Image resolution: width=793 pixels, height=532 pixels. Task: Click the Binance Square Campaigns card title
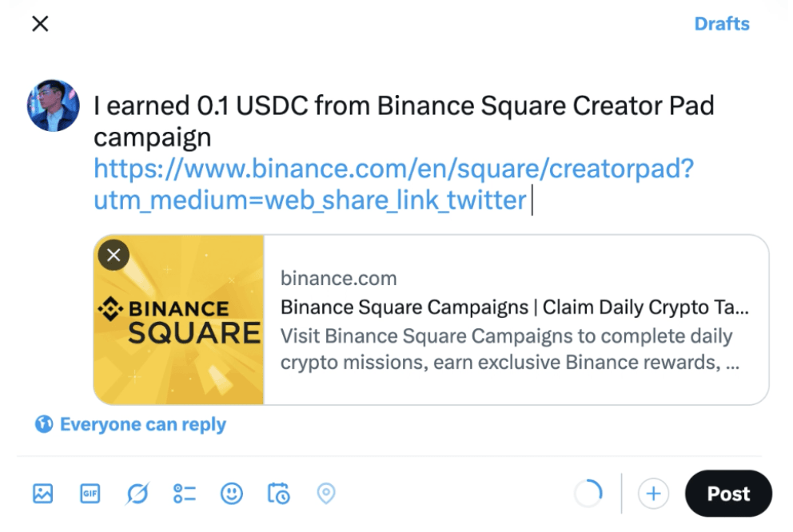[514, 308]
